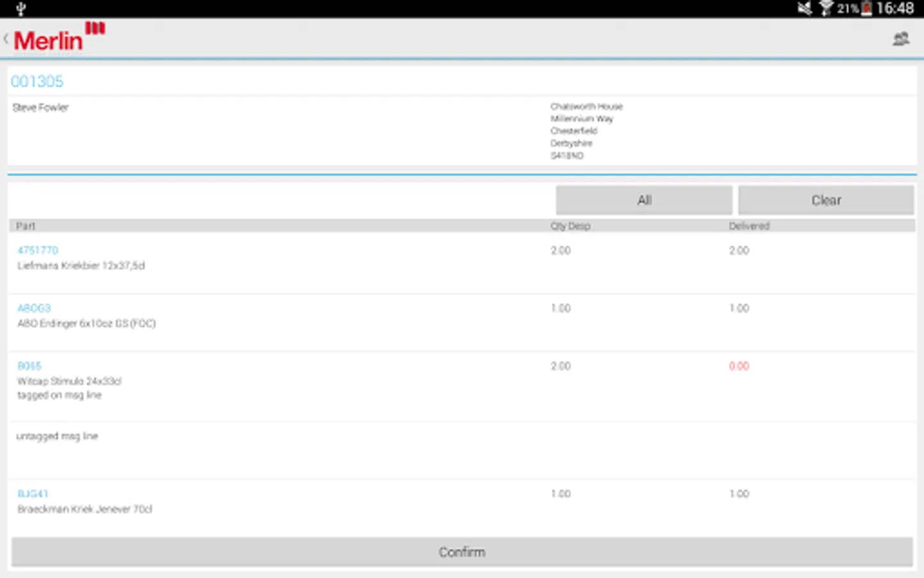This screenshot has height=578, width=924.
Task: Click the Qty Desp column header
Action: tap(570, 225)
